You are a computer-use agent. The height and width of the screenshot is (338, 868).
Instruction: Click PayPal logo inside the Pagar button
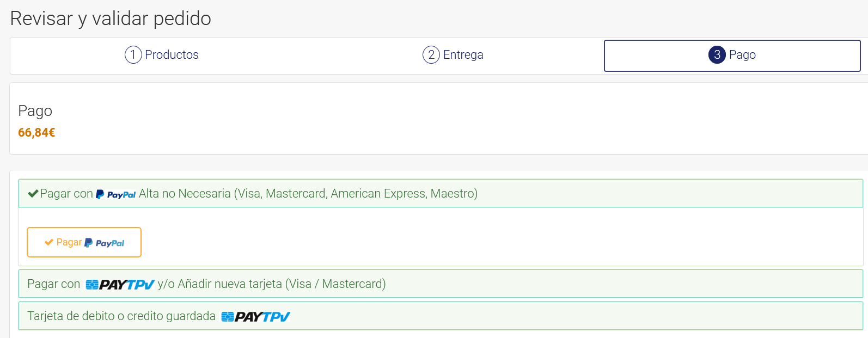(x=105, y=243)
